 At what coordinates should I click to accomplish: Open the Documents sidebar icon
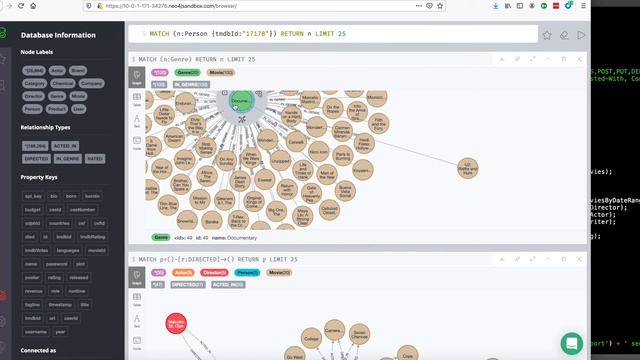coord(3,85)
